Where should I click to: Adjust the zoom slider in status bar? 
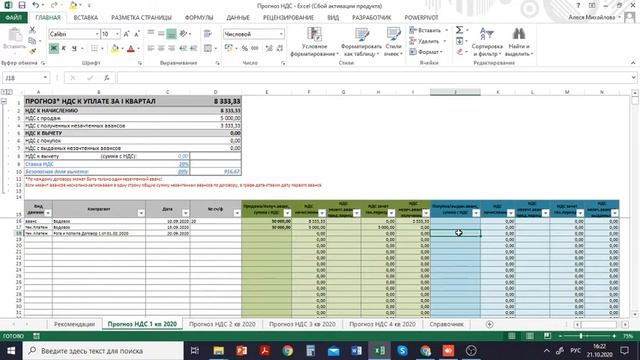point(581,336)
